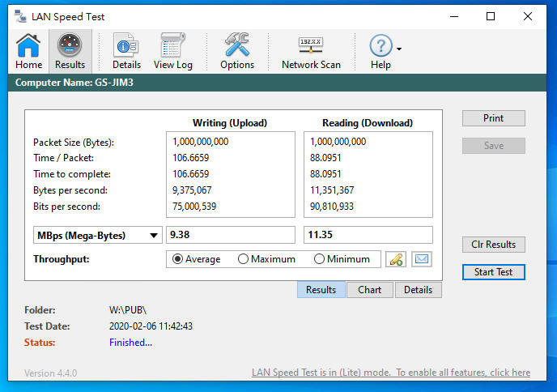Viewport: 557px width, 392px height.
Task: Open the Options tools icon
Action: click(x=237, y=51)
